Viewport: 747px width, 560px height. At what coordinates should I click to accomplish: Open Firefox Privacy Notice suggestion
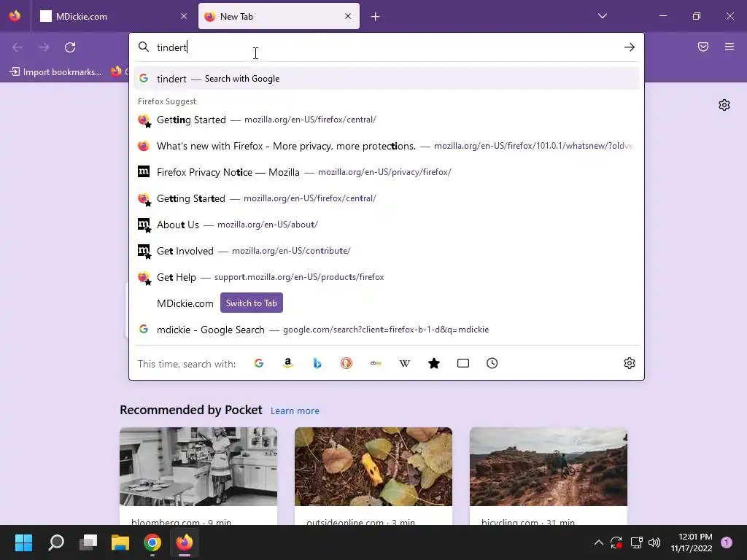pyautogui.click(x=387, y=172)
